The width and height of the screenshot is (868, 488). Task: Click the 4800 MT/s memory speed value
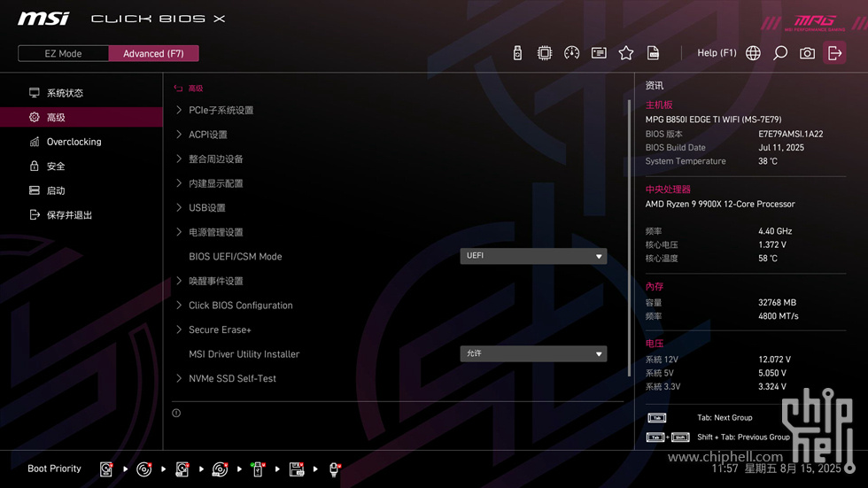pyautogui.click(x=778, y=316)
